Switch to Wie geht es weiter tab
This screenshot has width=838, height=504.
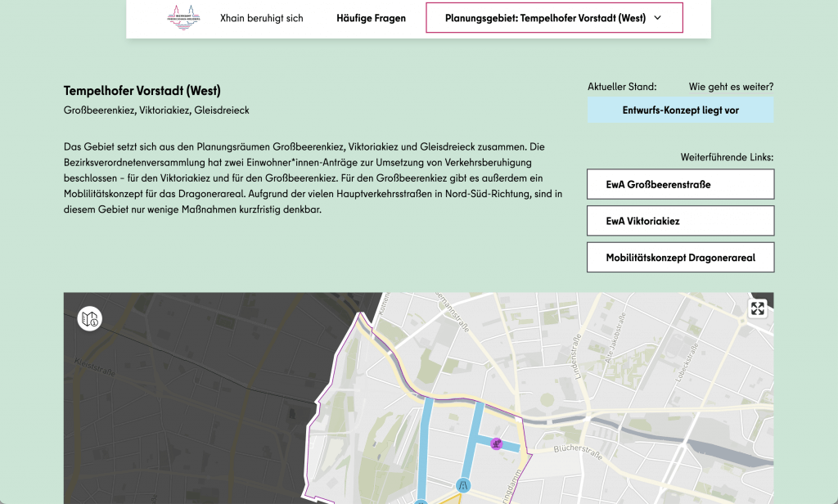(730, 87)
